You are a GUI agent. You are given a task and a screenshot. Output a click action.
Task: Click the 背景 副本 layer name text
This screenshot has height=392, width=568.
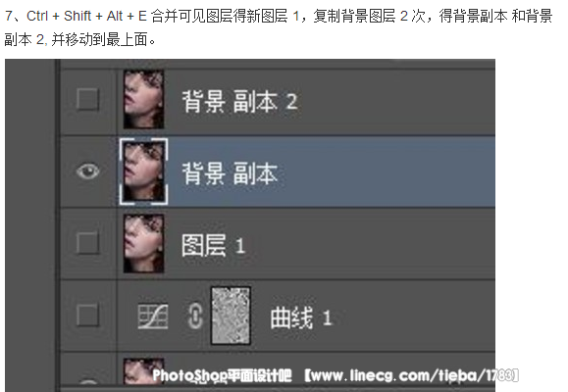[x=230, y=173]
